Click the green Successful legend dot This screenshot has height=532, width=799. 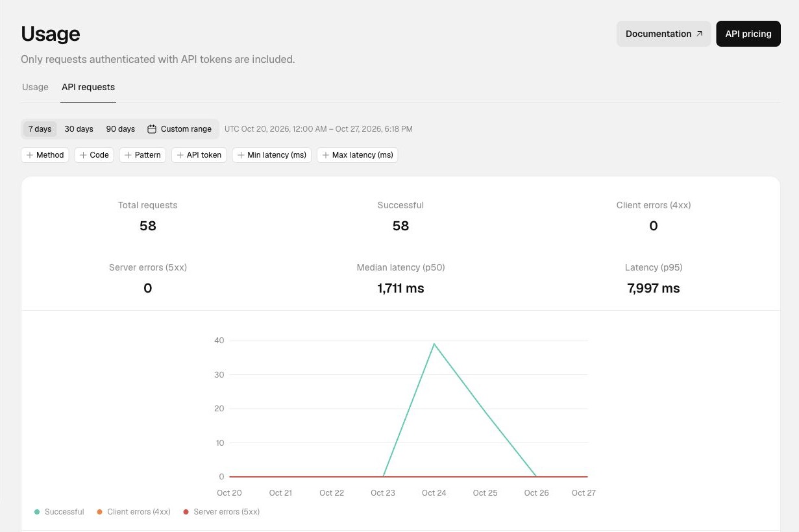(x=37, y=512)
